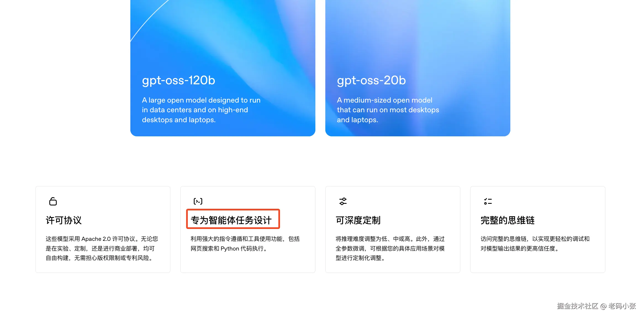Select the 许可协议 heading

[64, 220]
